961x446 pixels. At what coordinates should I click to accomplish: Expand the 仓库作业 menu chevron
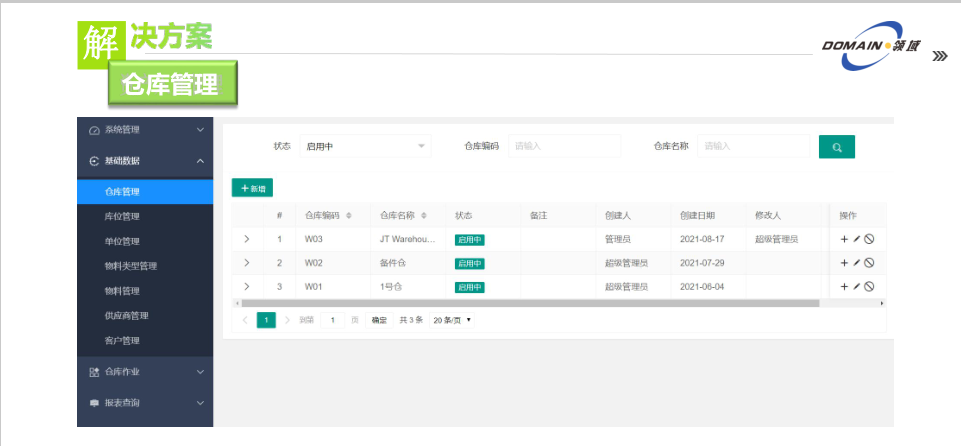pos(200,372)
